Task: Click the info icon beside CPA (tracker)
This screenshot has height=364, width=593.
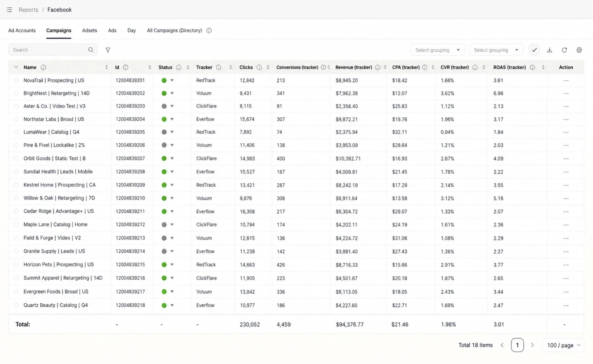Action: tap(425, 67)
